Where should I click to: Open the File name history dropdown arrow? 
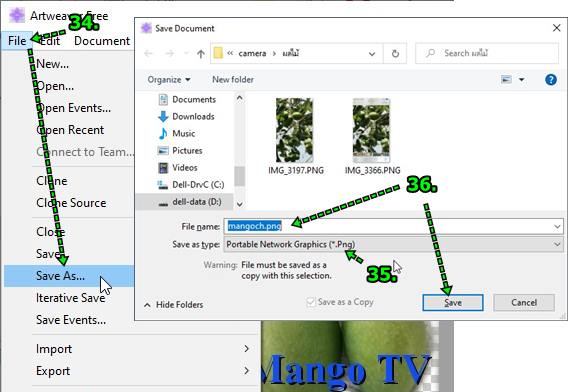557,226
